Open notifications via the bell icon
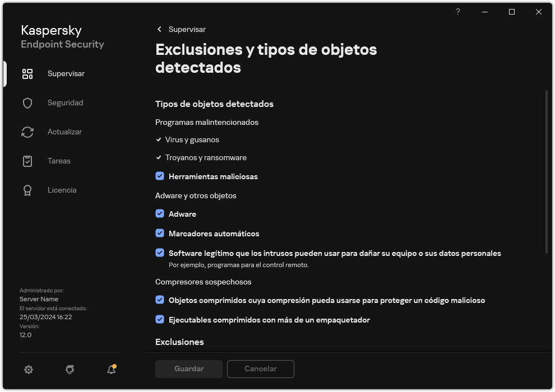Image resolution: width=555 pixels, height=392 pixels. (110, 370)
